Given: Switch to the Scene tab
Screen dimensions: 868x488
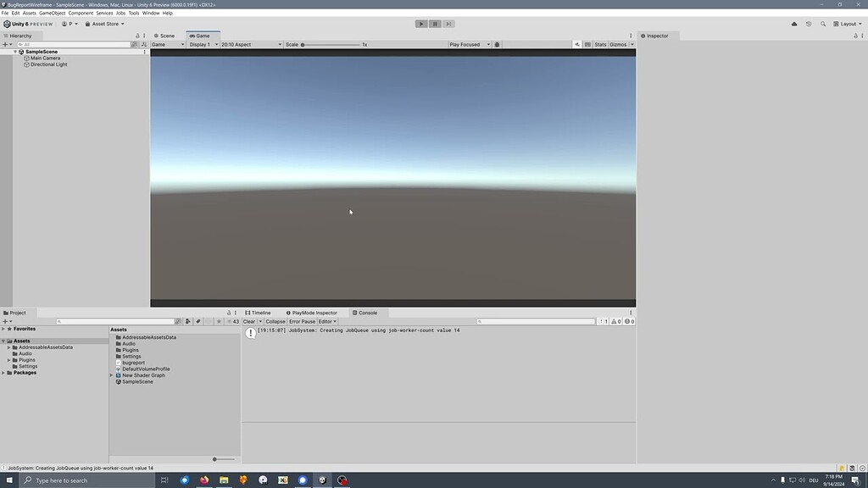Looking at the screenshot, I should [166, 36].
